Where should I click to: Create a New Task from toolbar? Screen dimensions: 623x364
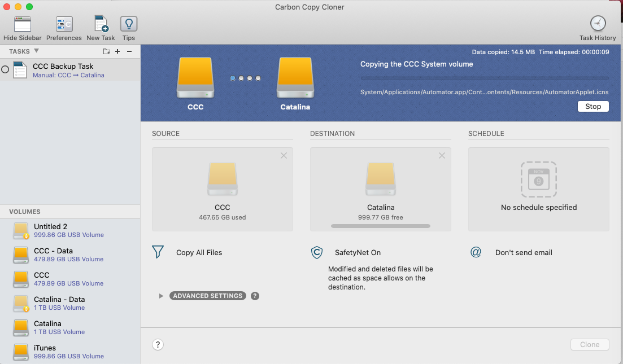[101, 24]
